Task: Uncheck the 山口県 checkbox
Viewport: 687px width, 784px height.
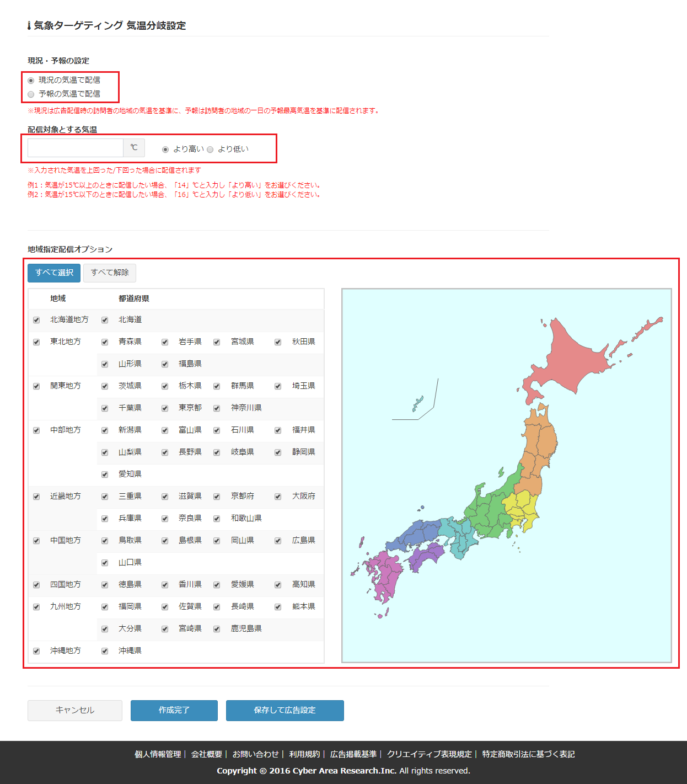Action: pyautogui.click(x=105, y=563)
